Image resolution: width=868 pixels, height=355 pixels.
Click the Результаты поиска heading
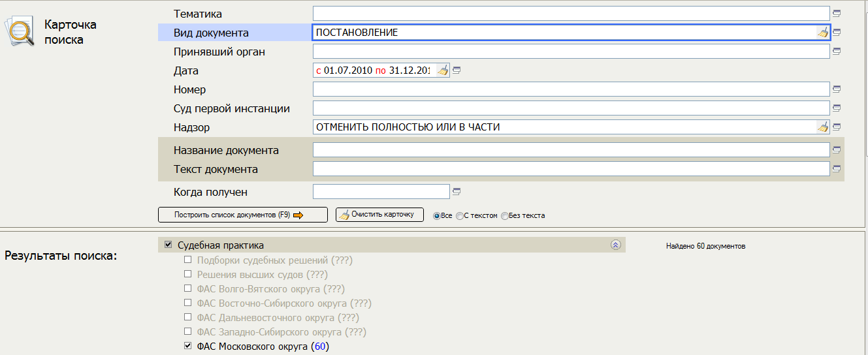(61, 255)
